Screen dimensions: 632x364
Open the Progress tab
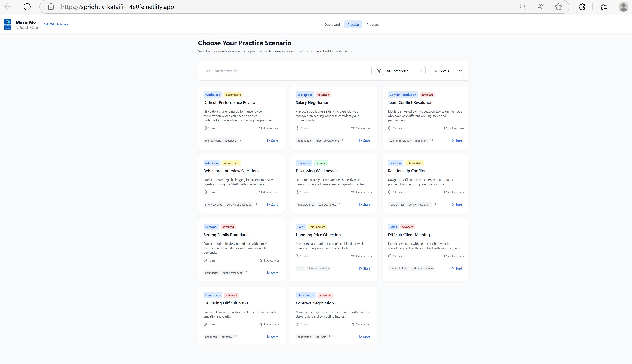[372, 24]
